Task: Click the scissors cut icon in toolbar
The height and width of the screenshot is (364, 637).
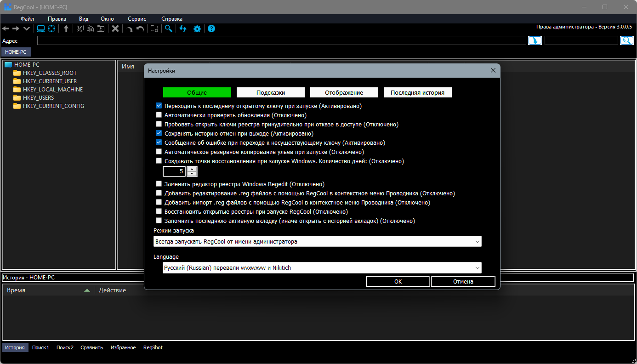Action: click(x=80, y=29)
